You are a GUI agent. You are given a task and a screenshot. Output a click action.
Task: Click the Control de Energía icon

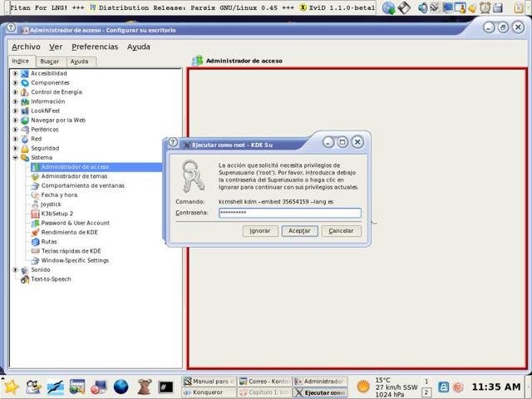(x=25, y=92)
